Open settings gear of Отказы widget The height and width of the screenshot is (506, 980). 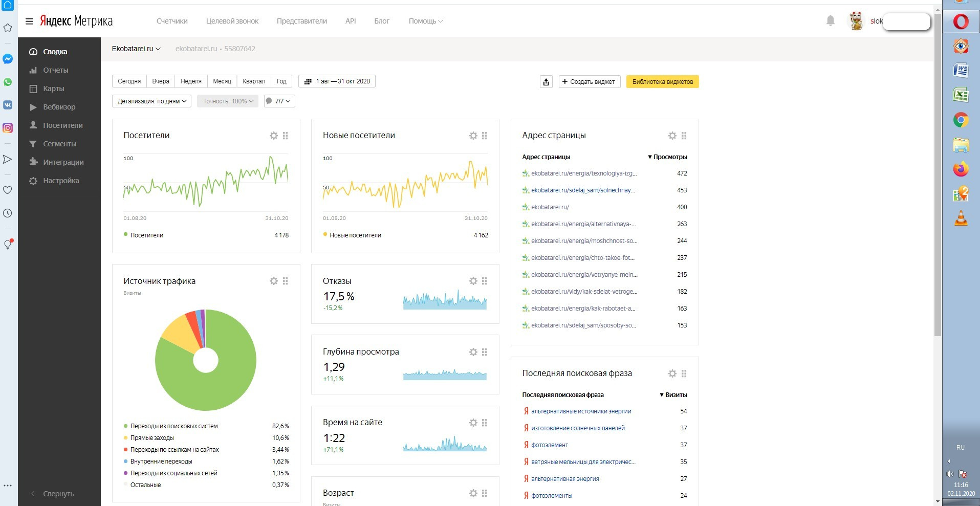pos(473,281)
